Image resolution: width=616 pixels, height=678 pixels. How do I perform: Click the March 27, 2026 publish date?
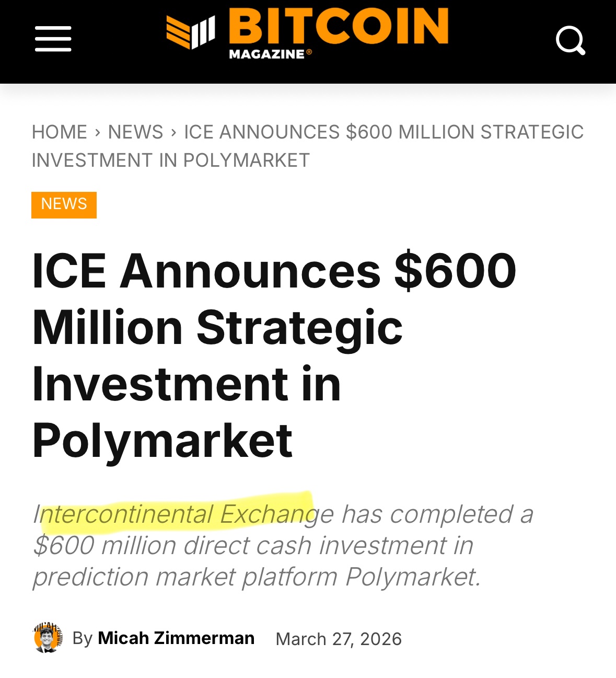point(339,639)
